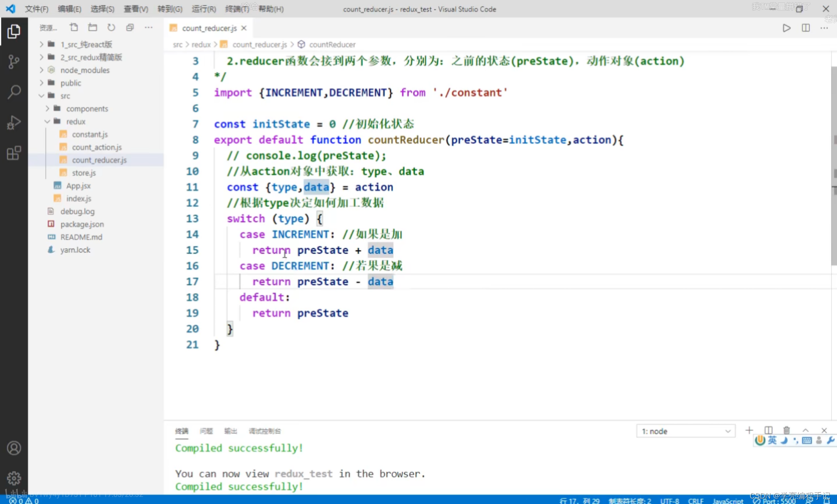Open the 编辑(E) menu

click(69, 9)
